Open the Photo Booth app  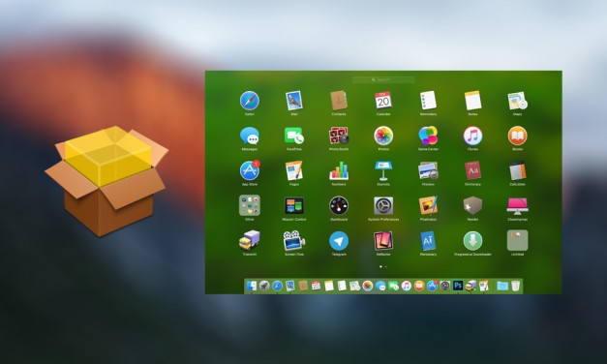[x=339, y=136]
